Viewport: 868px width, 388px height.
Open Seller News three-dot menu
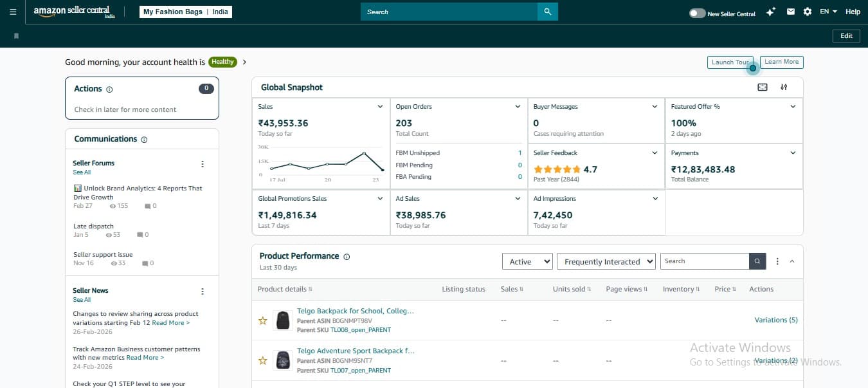coord(203,291)
